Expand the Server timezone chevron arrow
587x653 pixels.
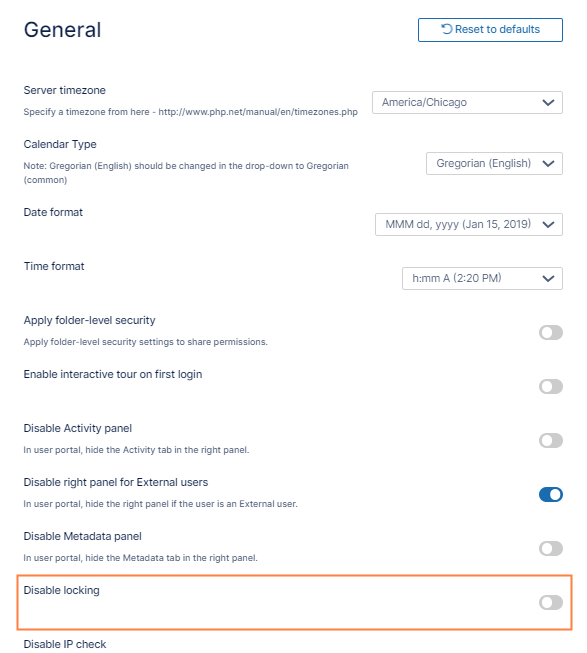(x=548, y=102)
